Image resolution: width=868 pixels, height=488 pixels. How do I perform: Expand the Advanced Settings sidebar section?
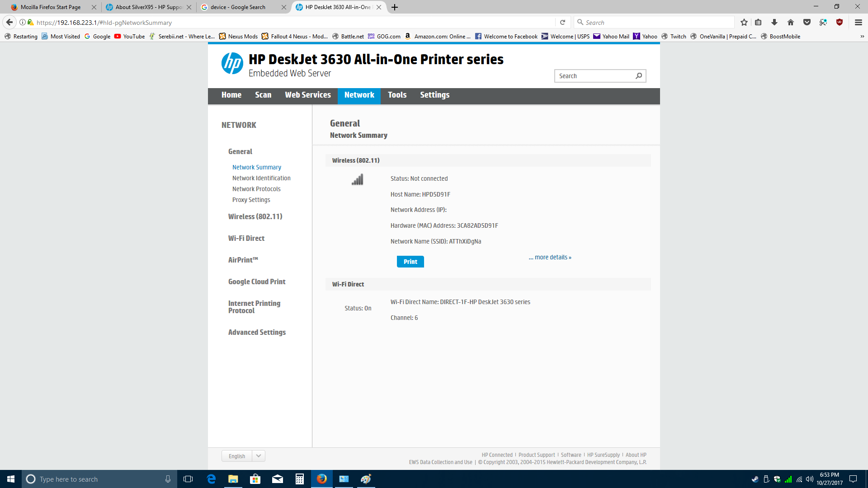257,333
